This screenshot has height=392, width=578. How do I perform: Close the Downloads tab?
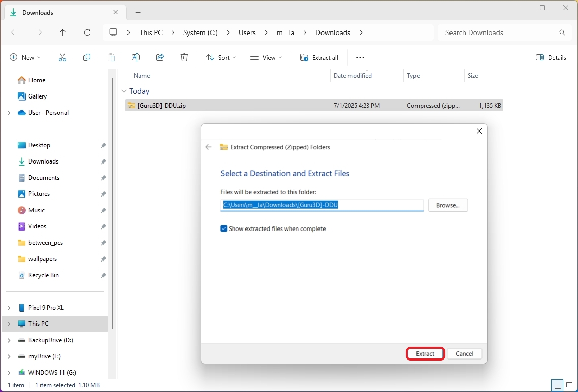115,12
